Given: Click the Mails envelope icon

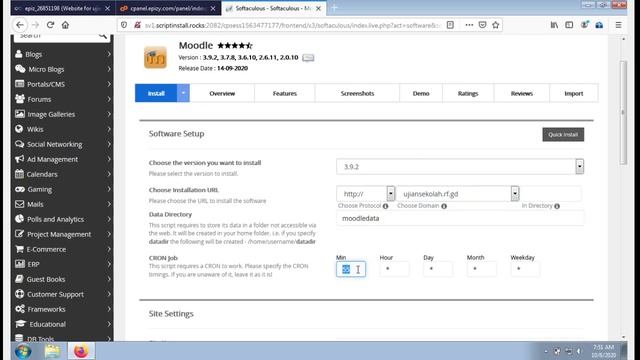Looking at the screenshot, I should tap(19, 204).
